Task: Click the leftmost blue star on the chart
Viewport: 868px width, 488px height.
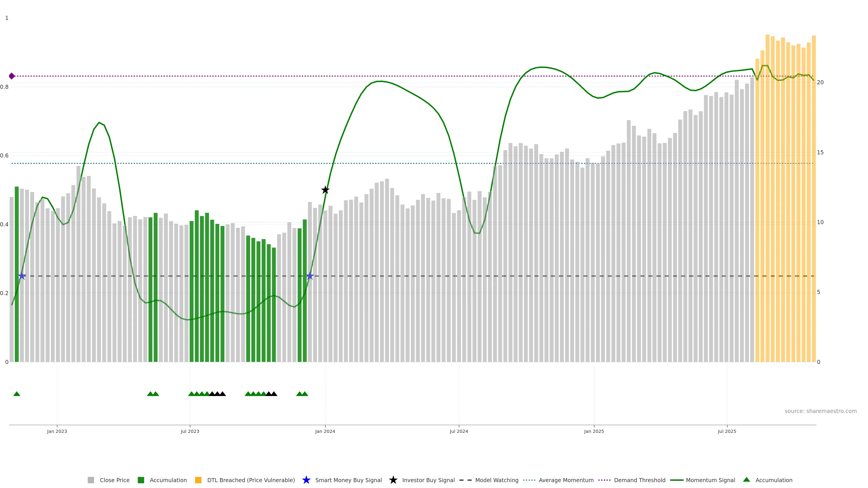Action: coord(22,276)
